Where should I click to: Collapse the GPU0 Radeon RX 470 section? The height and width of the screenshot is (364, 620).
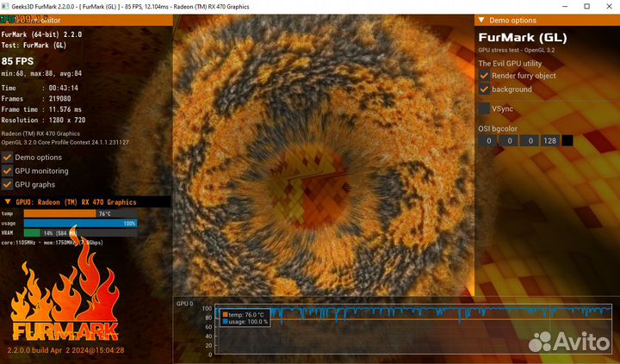click(x=8, y=202)
